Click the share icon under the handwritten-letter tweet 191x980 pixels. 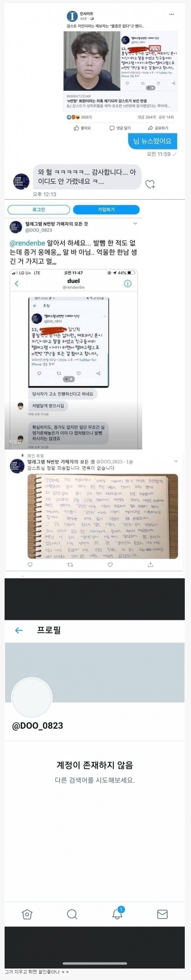click(150, 565)
